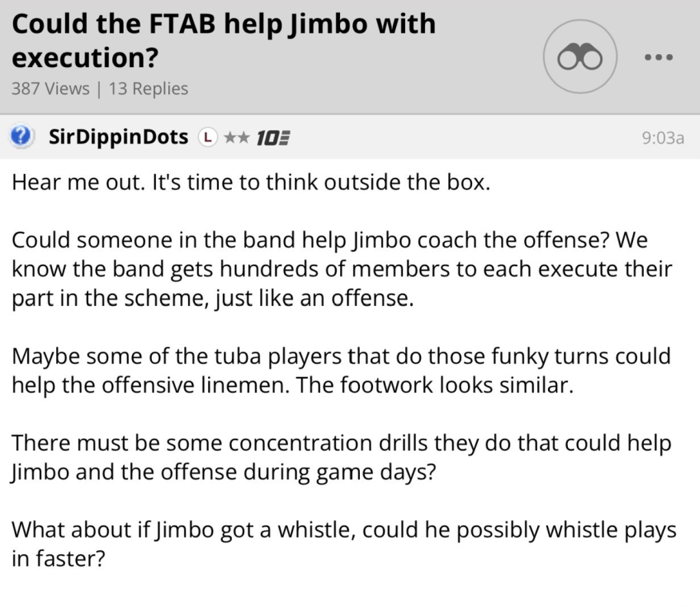
Task: Click the blue question mark icon
Action: click(x=22, y=136)
